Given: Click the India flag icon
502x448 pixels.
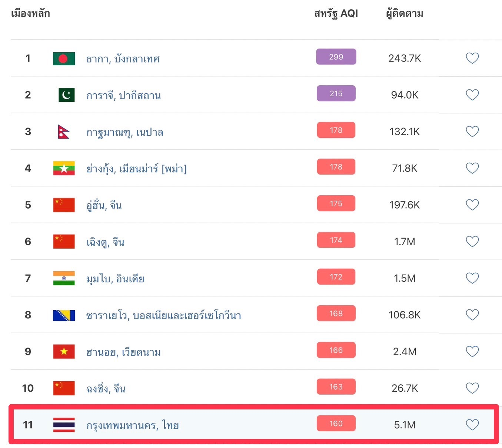Looking at the screenshot, I should (64, 278).
